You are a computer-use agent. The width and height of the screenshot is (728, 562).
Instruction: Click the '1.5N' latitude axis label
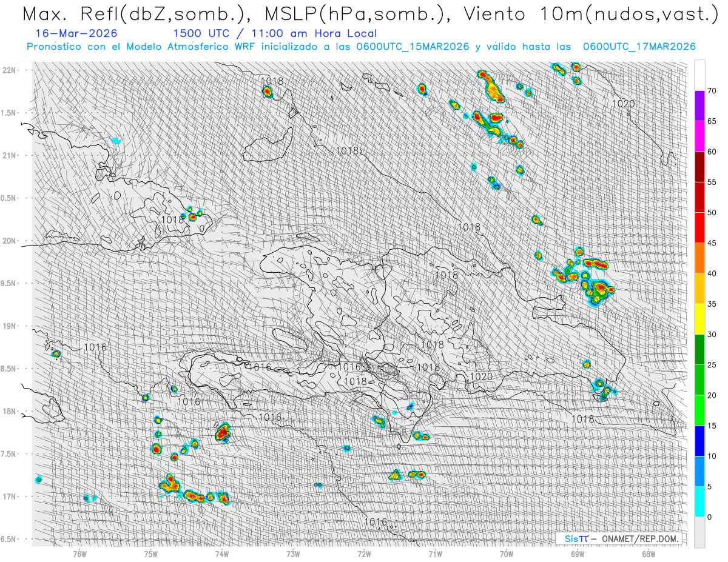tap(8, 113)
